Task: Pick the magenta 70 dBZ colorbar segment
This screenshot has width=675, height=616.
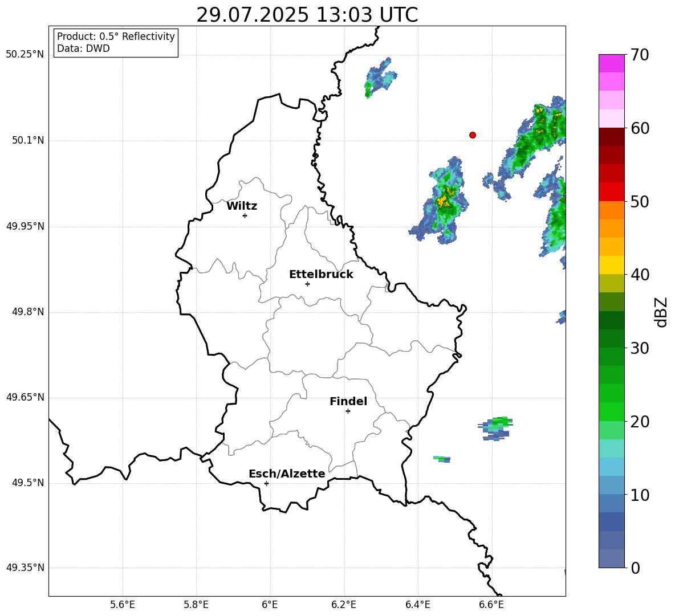Action: 612,63
